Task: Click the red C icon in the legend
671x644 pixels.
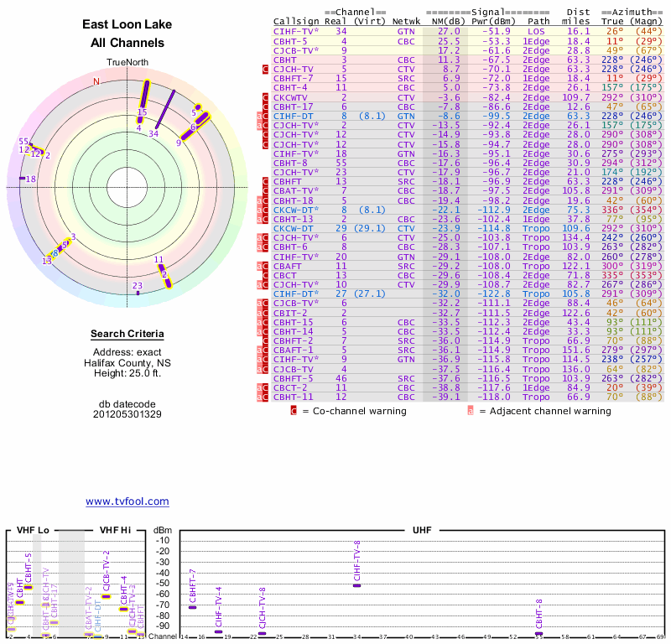Action: (x=294, y=411)
